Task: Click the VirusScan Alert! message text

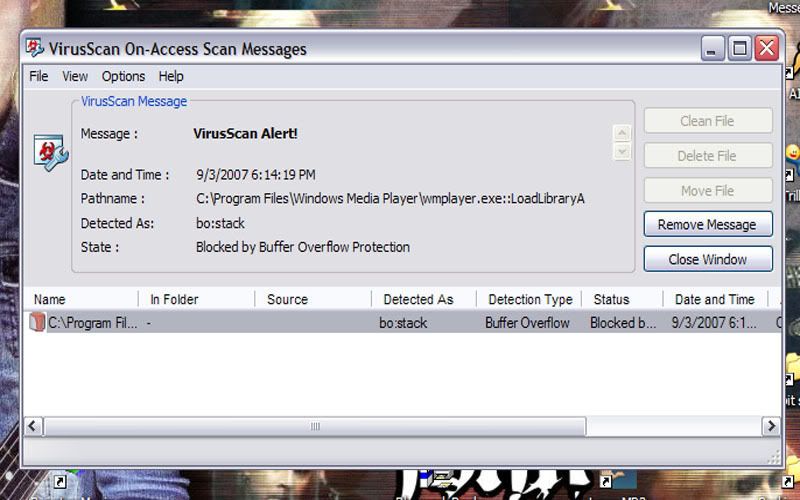Action: point(245,134)
